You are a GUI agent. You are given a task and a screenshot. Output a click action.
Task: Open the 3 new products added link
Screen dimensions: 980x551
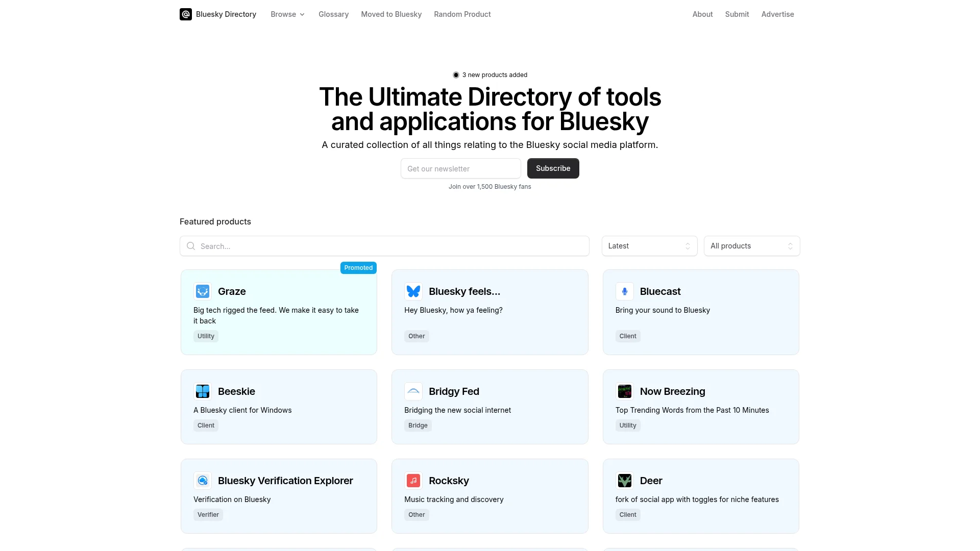pyautogui.click(x=490, y=75)
